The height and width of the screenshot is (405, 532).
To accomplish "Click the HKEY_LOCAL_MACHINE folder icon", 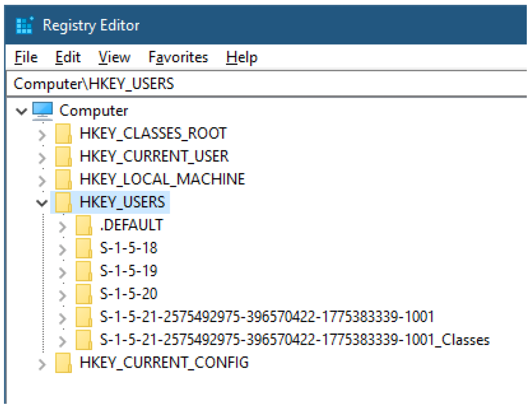I will tap(63, 179).
